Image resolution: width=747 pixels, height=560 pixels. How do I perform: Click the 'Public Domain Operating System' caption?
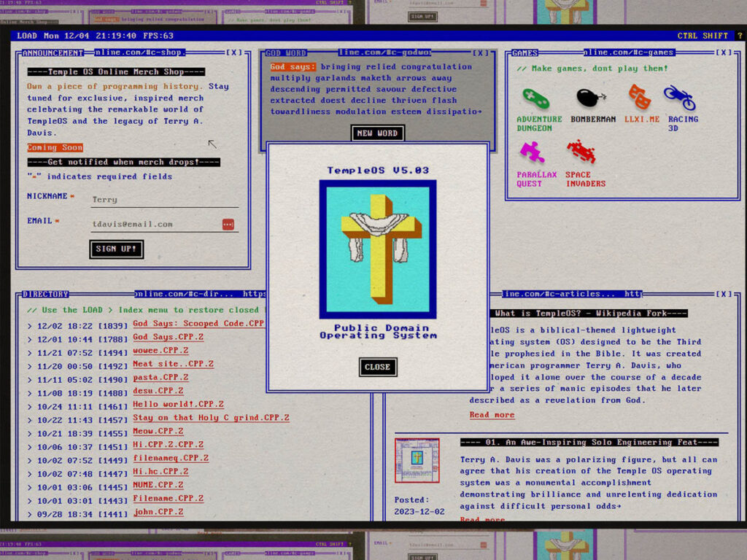pos(378,332)
